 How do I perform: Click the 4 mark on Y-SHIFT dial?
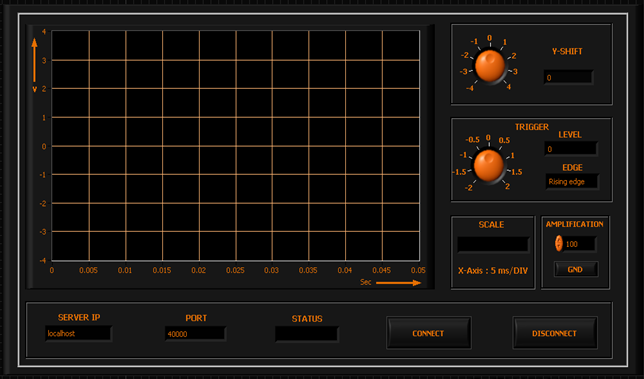[508, 87]
